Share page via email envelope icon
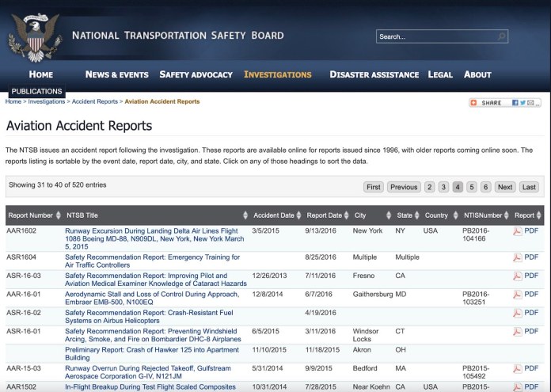551x392 pixels. (x=530, y=103)
